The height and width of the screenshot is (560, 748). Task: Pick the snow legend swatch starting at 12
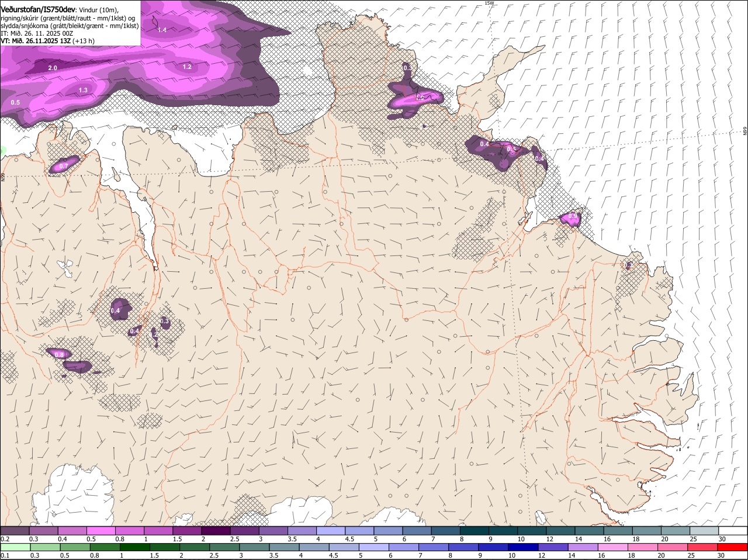[561, 531]
